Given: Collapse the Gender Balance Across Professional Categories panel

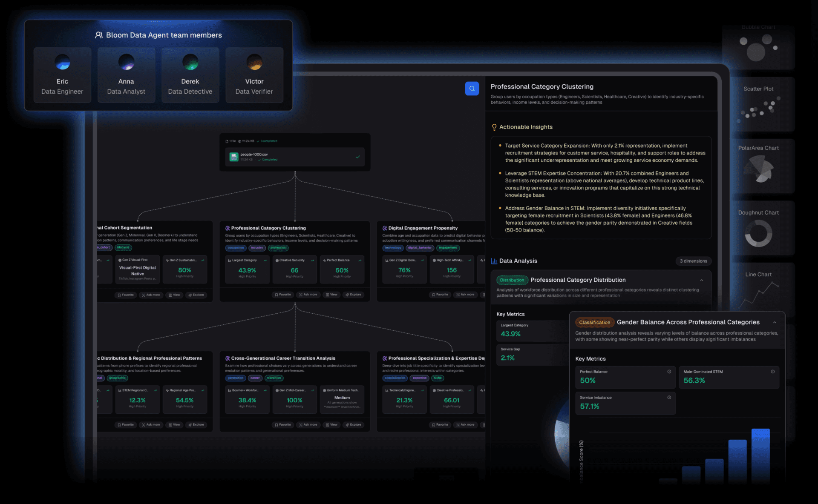Looking at the screenshot, I should pos(775,322).
